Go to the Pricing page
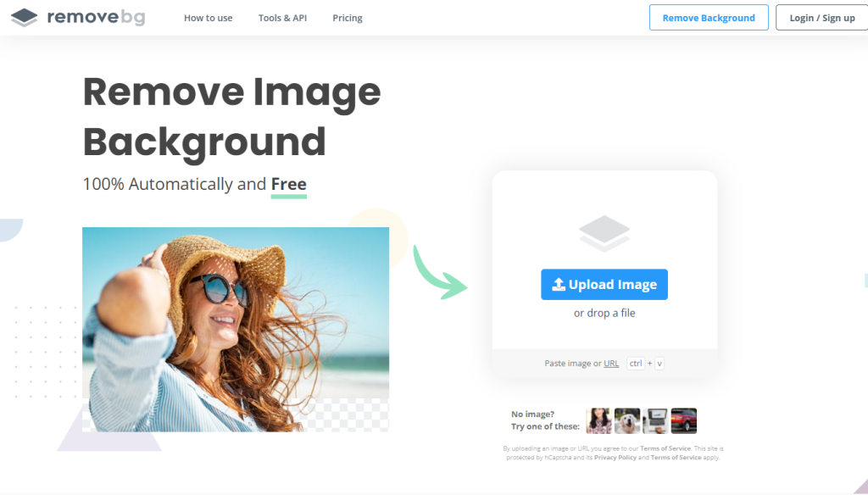This screenshot has width=868, height=495. click(347, 18)
